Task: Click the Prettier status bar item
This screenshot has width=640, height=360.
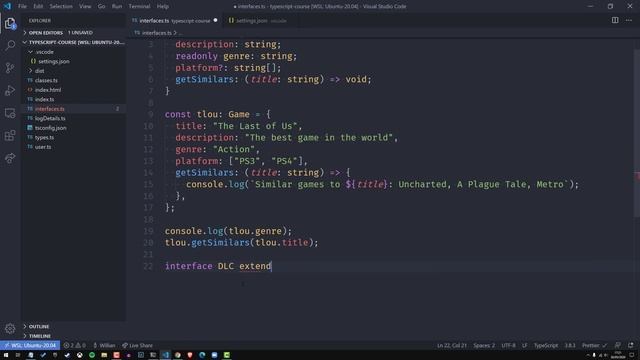Action: pos(594,345)
